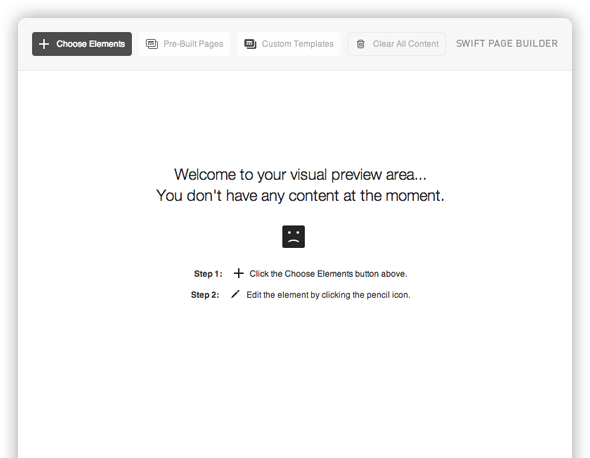Click 'Click the Choose Elements button above' text
The image size is (590, 458).
328,274
